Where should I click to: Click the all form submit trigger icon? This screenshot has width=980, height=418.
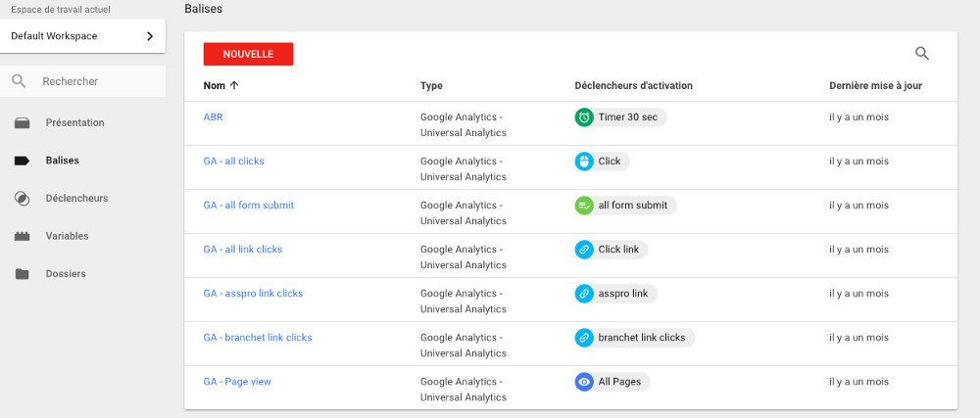point(584,206)
